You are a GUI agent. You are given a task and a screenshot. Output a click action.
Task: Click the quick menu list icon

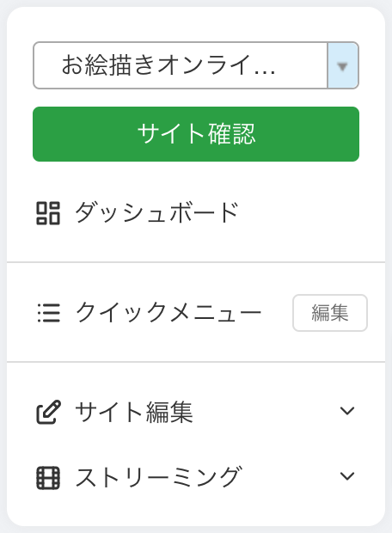[x=49, y=313]
